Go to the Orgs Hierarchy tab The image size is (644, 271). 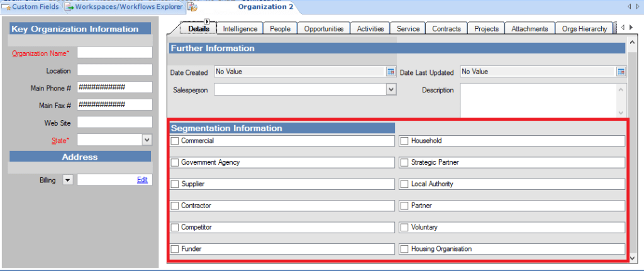pyautogui.click(x=585, y=29)
